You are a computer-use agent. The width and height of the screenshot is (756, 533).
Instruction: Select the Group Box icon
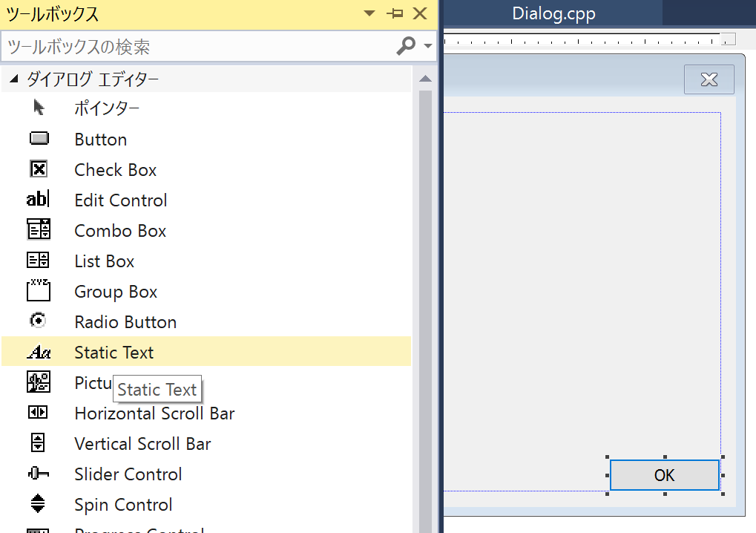coord(39,290)
